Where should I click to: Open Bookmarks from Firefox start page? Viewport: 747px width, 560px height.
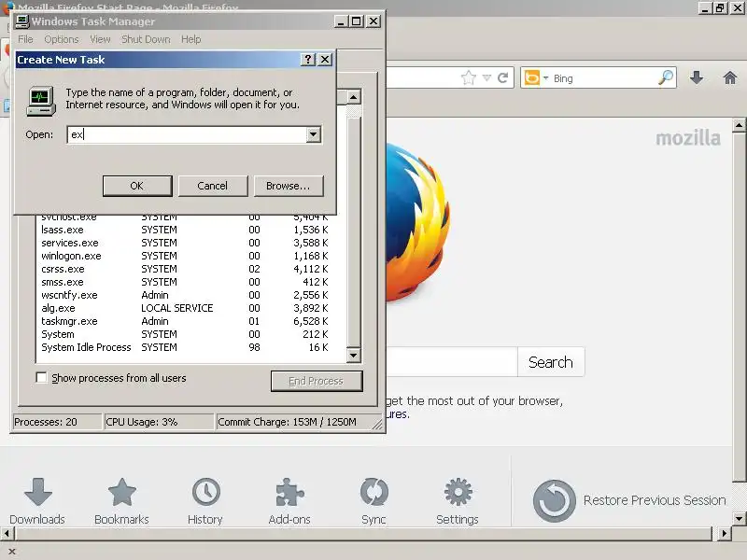click(x=121, y=501)
